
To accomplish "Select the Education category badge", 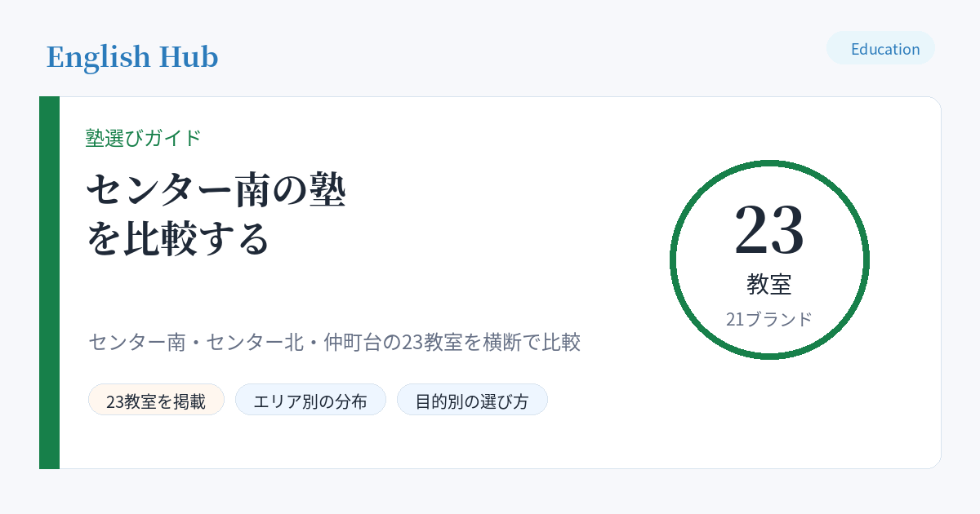I will click(x=880, y=48).
